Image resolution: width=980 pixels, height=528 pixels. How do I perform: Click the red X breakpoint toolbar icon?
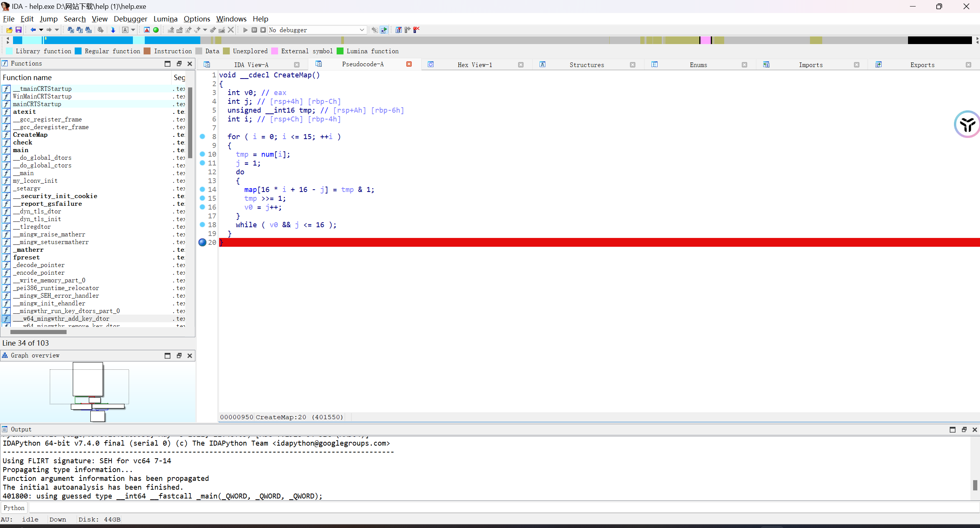pos(416,30)
